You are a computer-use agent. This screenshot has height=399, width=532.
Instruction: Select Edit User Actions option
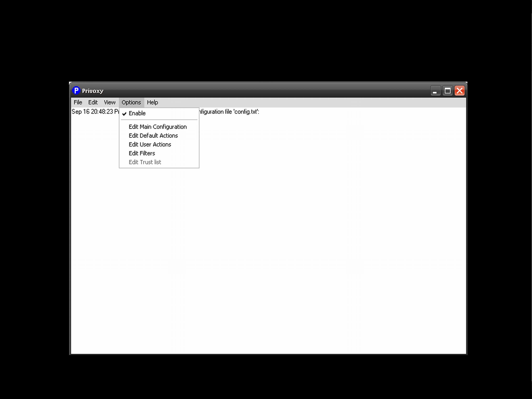click(150, 144)
